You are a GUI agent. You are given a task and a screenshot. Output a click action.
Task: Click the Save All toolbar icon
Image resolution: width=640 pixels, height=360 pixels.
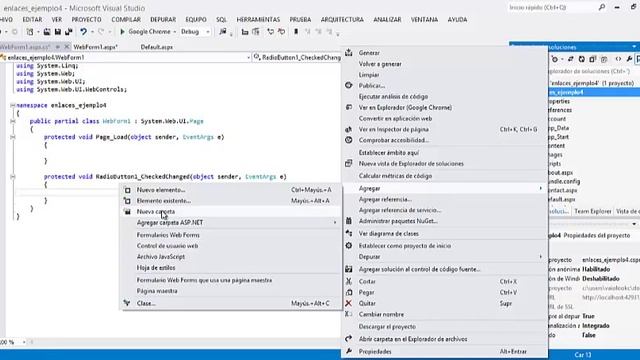click(69, 31)
